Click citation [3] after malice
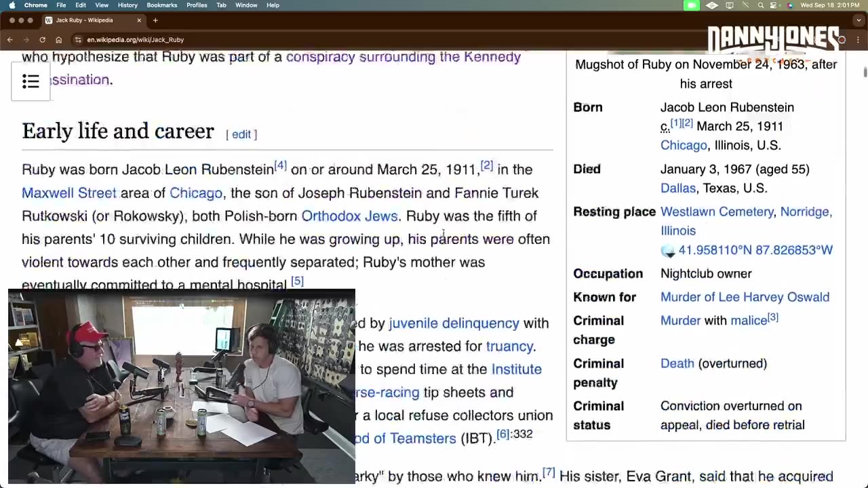The width and height of the screenshot is (868, 488). click(772, 317)
